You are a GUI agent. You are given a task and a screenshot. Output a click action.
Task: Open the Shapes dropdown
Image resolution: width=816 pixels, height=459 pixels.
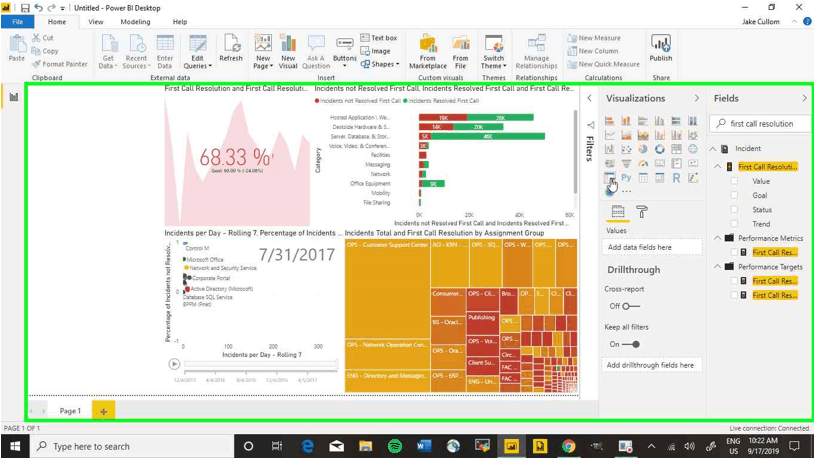point(380,64)
